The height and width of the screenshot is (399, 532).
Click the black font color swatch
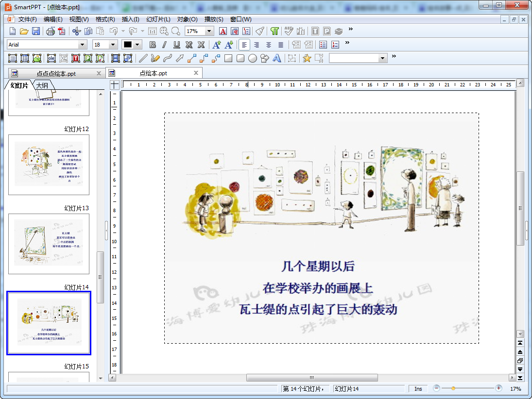(x=128, y=45)
